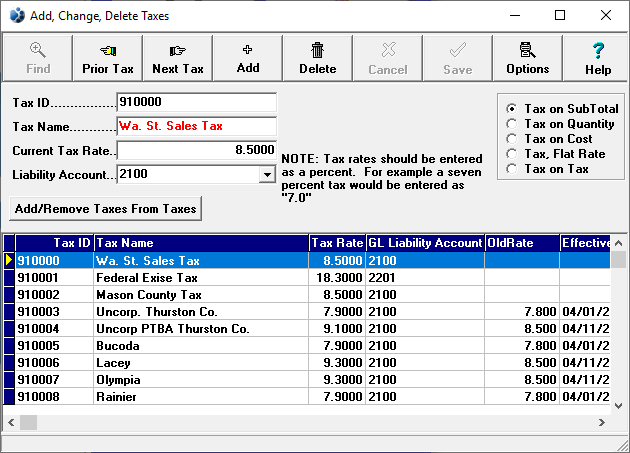Viewport: 630px width, 453px height.
Task: Enable Tax on Tax radio button
Action: click(513, 169)
